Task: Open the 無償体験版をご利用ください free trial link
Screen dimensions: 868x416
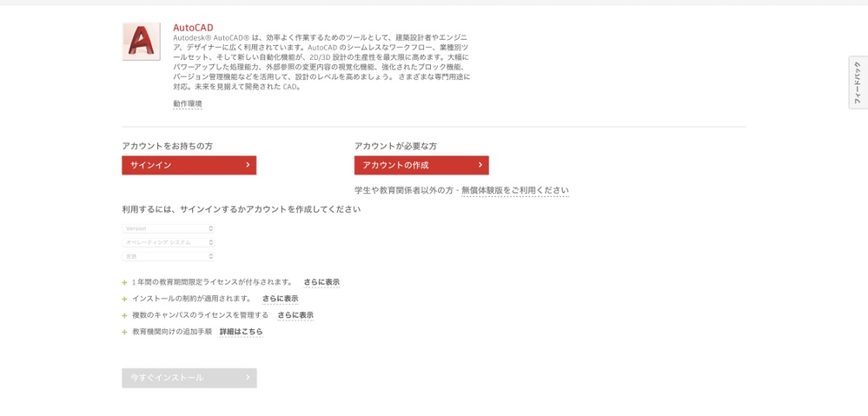Action: point(515,190)
